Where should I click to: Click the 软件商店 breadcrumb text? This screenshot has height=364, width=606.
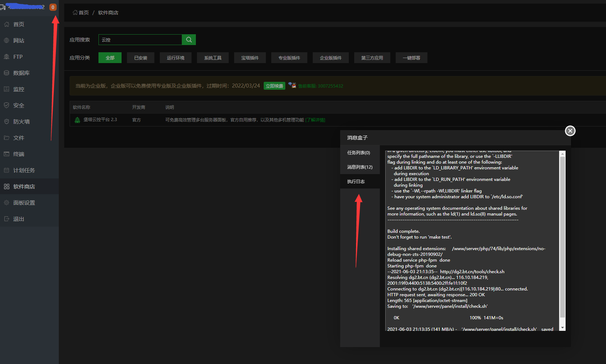click(108, 13)
